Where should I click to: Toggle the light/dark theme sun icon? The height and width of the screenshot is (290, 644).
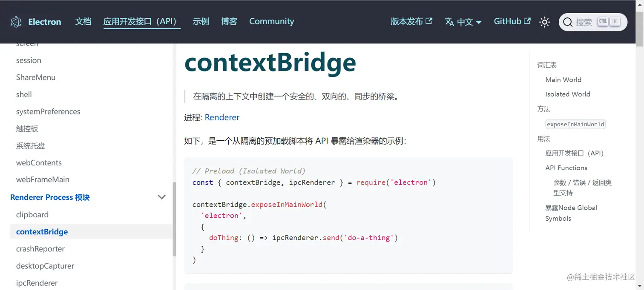544,22
